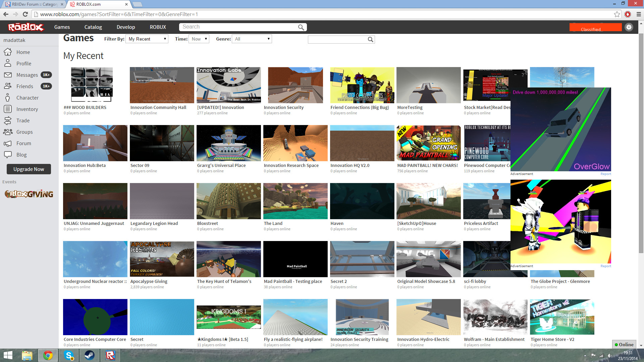Image resolution: width=644 pixels, height=362 pixels.
Task: Expand the Filter By dropdown
Action: click(x=147, y=39)
